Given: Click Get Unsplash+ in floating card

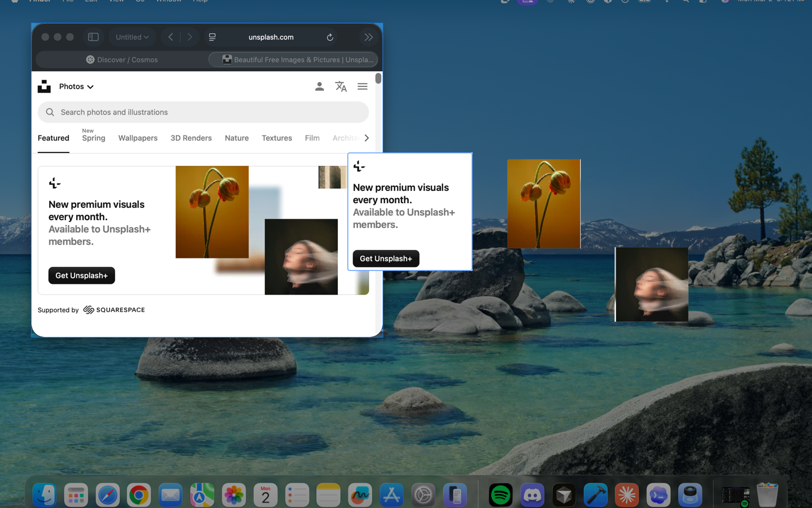Looking at the screenshot, I should [386, 259].
